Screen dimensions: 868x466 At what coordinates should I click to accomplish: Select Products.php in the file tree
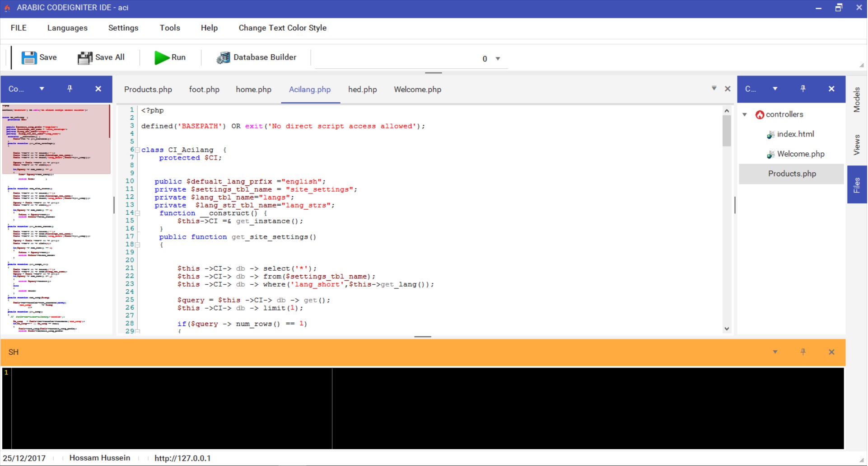792,174
